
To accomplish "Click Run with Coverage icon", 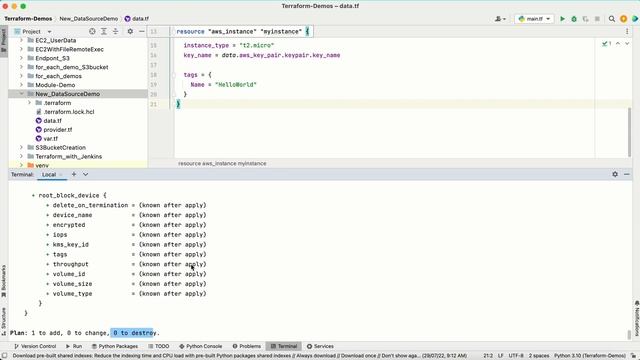I will pos(585,19).
